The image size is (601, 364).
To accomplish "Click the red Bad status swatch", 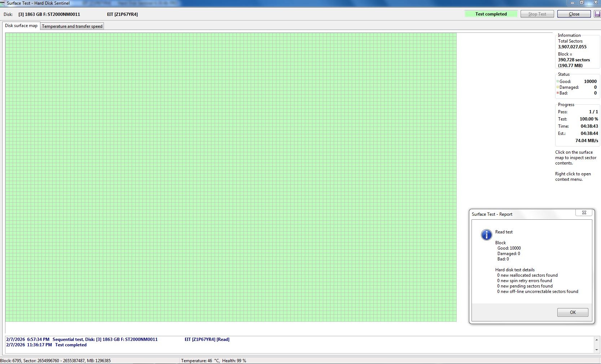I will coord(558,93).
